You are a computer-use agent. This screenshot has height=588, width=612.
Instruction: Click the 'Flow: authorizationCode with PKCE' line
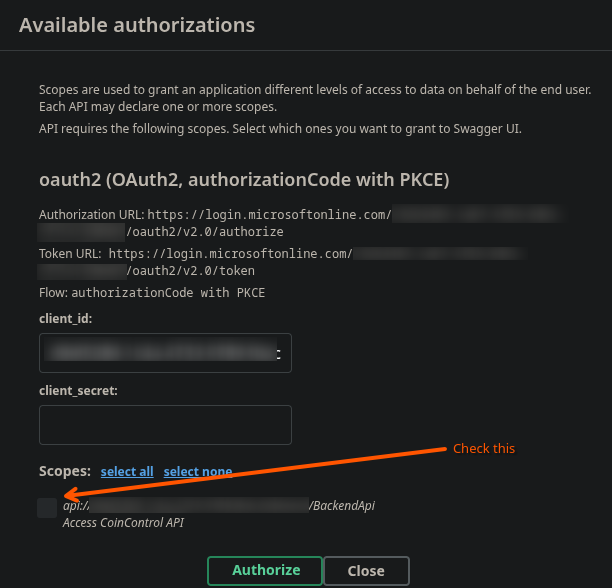(x=152, y=293)
